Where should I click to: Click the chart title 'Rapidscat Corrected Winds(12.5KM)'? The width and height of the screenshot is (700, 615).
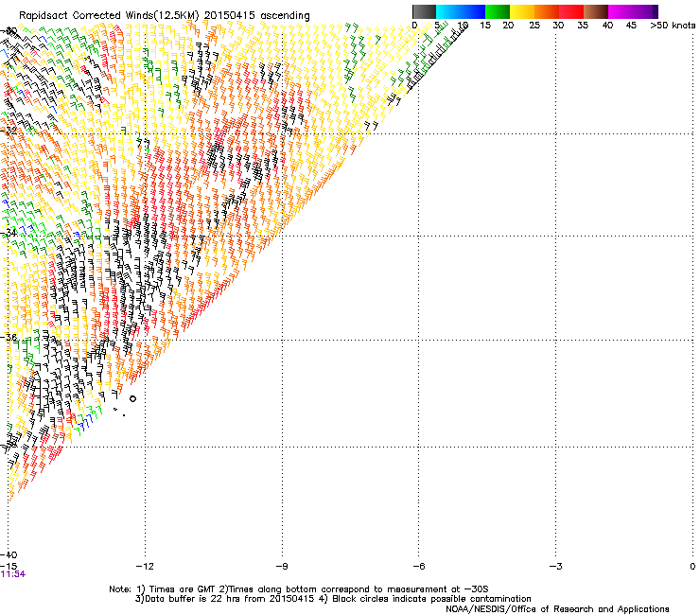click(x=109, y=16)
